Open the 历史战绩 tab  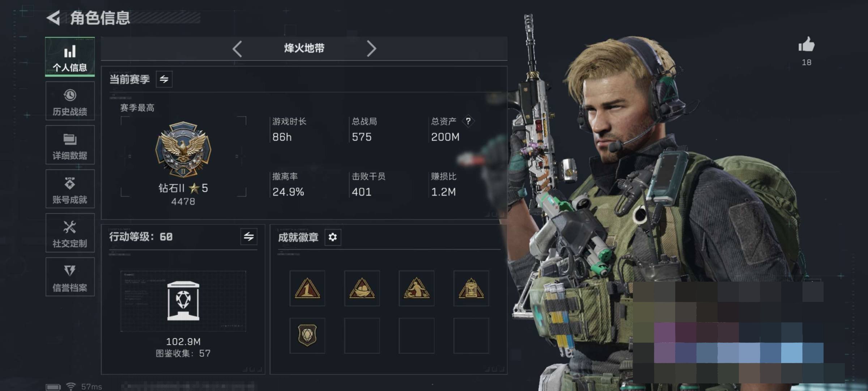(70, 101)
